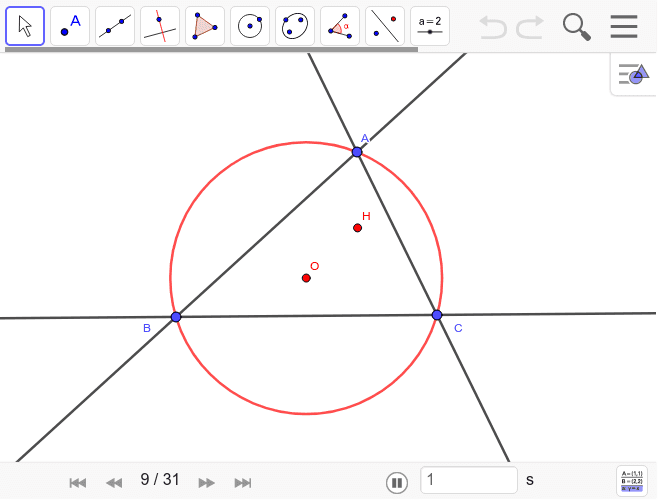Click the Redo arrow
Screen dimensions: 658x500
530,27
